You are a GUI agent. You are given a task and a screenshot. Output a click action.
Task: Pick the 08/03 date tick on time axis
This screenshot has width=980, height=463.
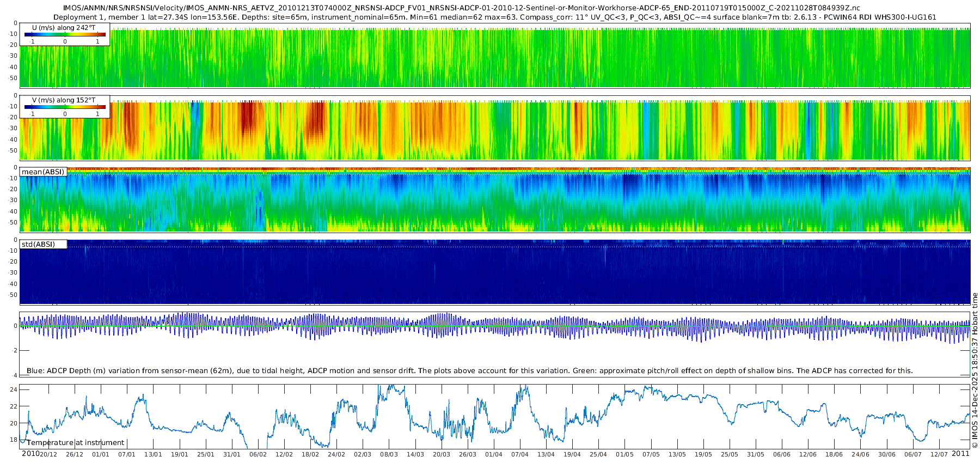(x=389, y=454)
